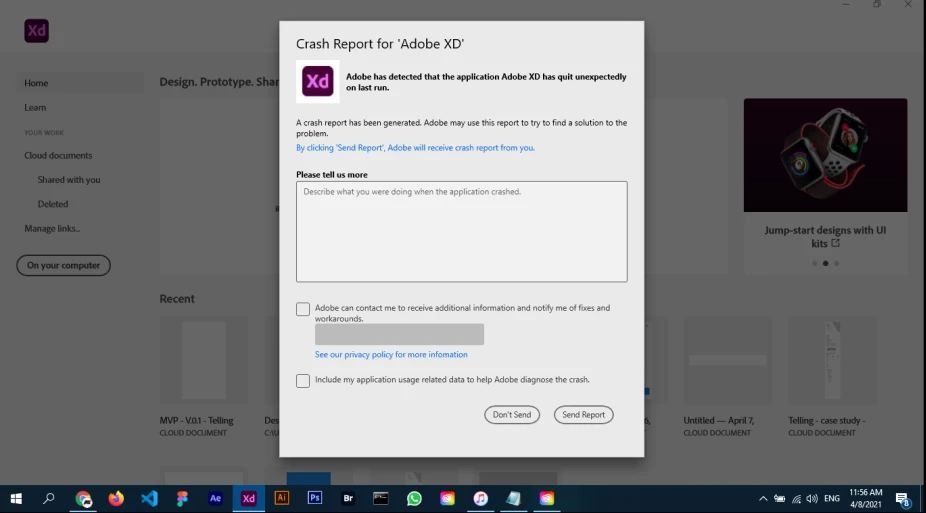Screen dimensions: 926x513
Task: Open Cloud documents in the sidebar
Action: (x=58, y=155)
